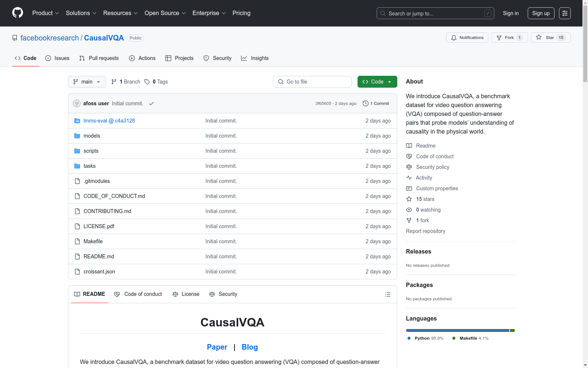Click the afoss user avatar
This screenshot has height=368, width=588.
77,103
